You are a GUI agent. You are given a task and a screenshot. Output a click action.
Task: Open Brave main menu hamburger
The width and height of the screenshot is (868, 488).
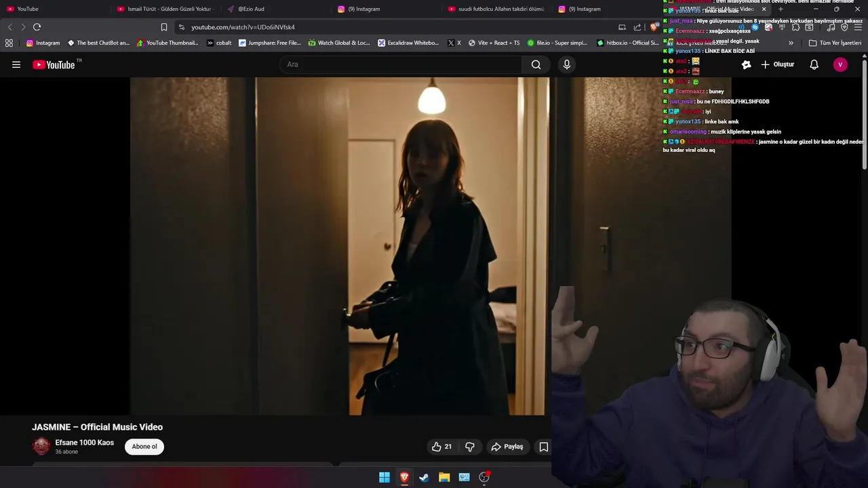pyautogui.click(x=858, y=27)
